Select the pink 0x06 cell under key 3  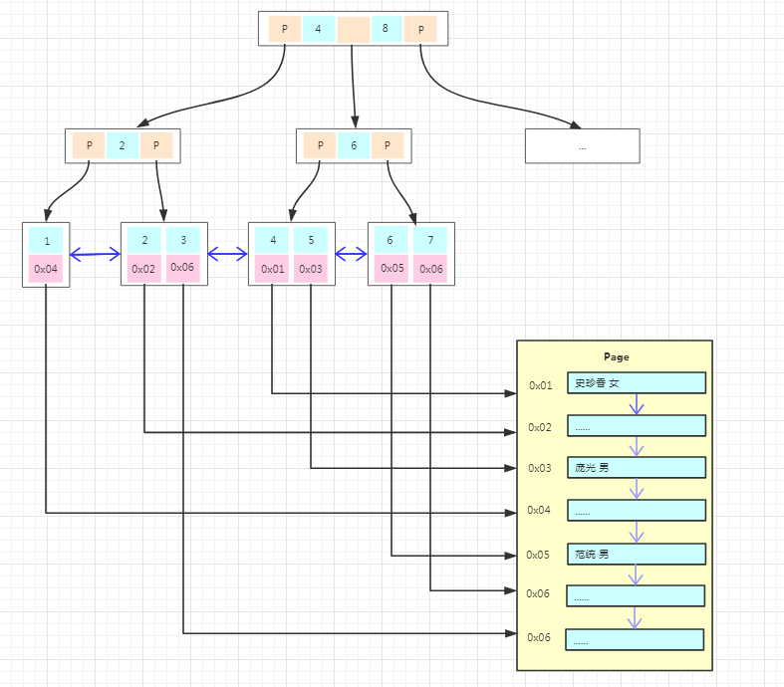(183, 268)
